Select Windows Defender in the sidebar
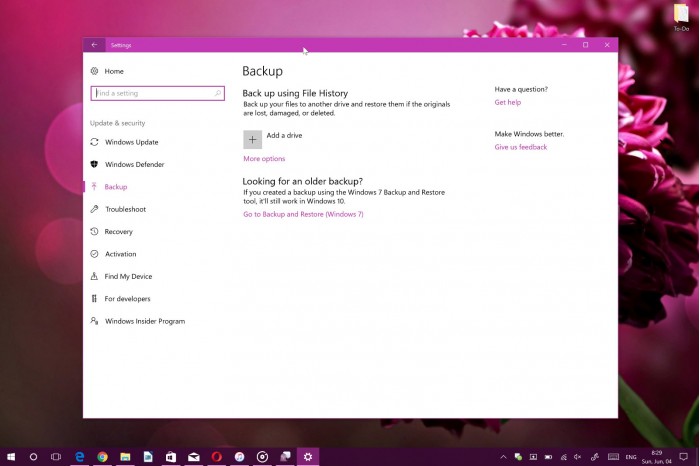The height and width of the screenshot is (466, 700). [x=134, y=164]
